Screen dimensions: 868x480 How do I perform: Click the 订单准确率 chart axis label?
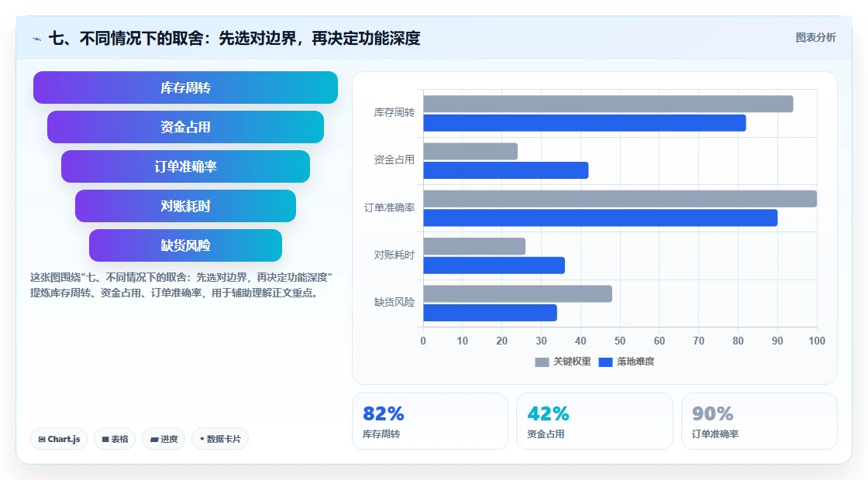(389, 208)
